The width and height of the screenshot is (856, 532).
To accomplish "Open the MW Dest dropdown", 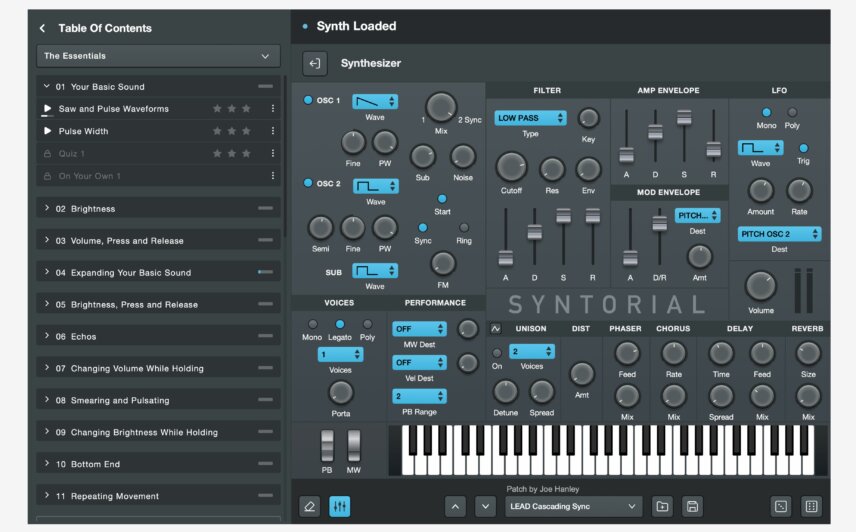I will pyautogui.click(x=419, y=329).
